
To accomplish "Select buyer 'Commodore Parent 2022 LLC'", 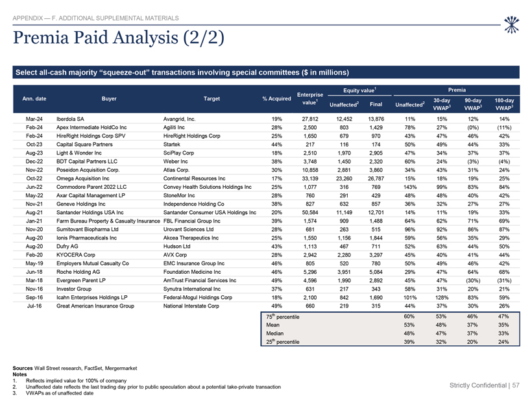I will (x=91, y=187).
